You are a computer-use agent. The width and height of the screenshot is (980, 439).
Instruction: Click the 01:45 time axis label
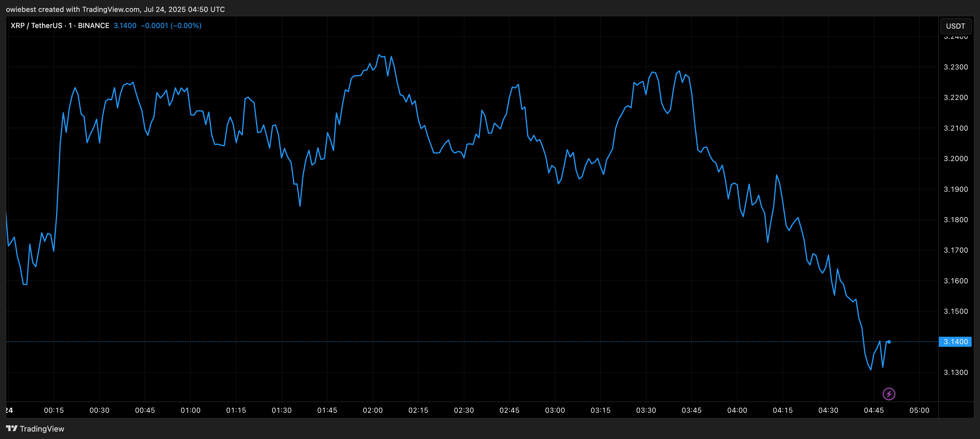tap(327, 410)
